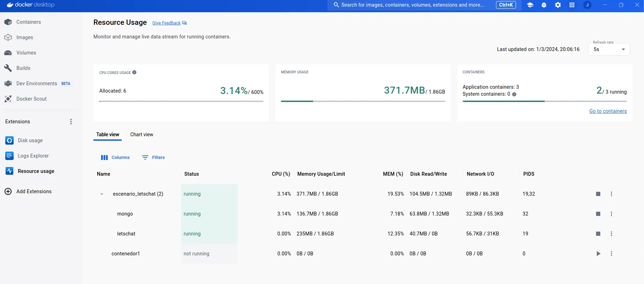Open the Refresh rate dropdown
Screen dimensions: 644x284
609,49
